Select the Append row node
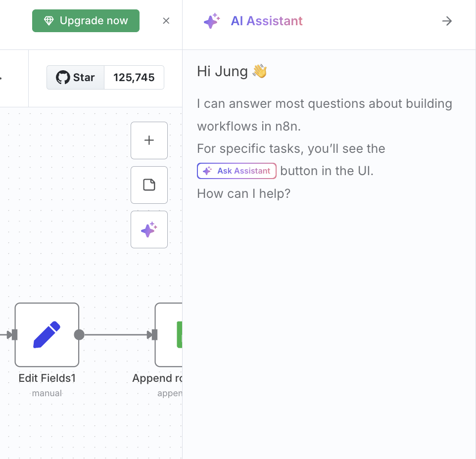Image resolution: width=476 pixels, height=459 pixels. (x=169, y=335)
